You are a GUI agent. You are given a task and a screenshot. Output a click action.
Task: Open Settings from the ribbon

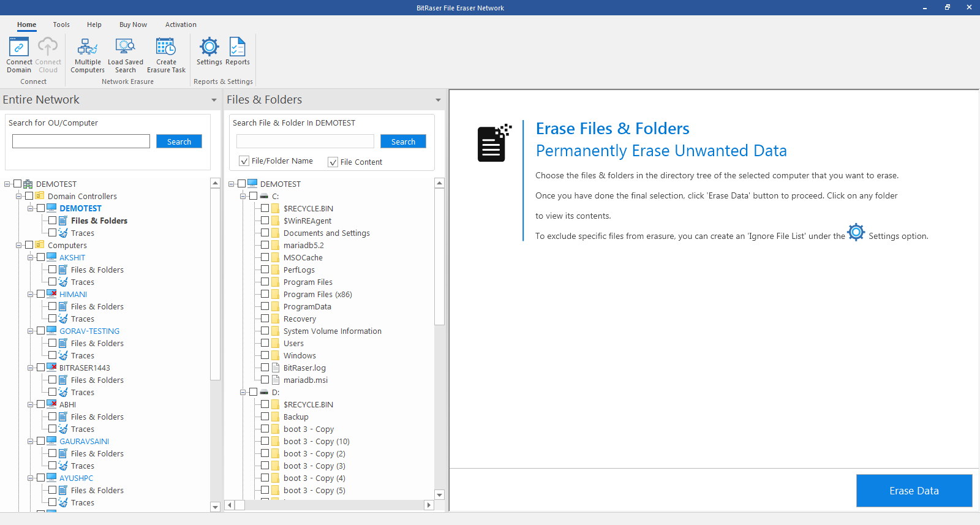[209, 47]
